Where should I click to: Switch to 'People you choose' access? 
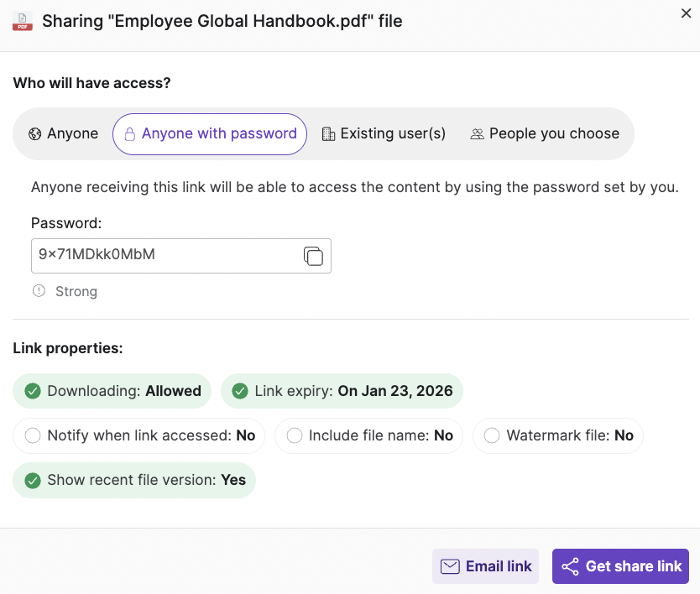pyautogui.click(x=545, y=134)
